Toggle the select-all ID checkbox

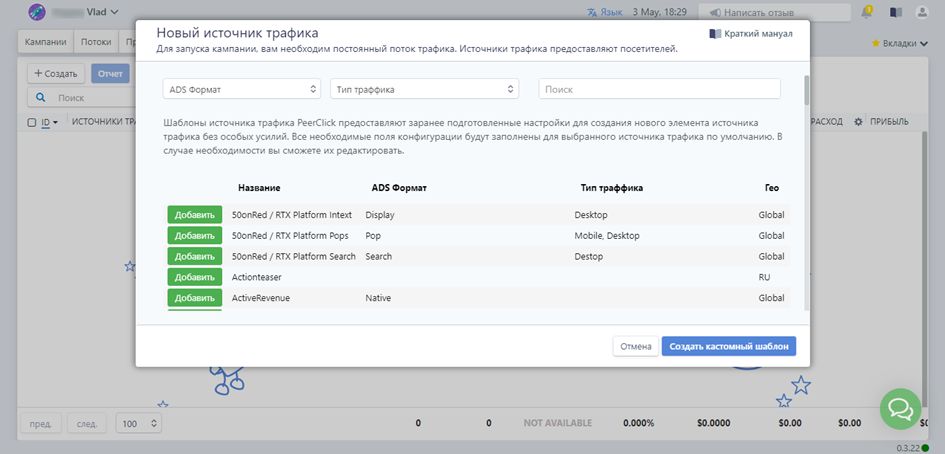click(32, 122)
